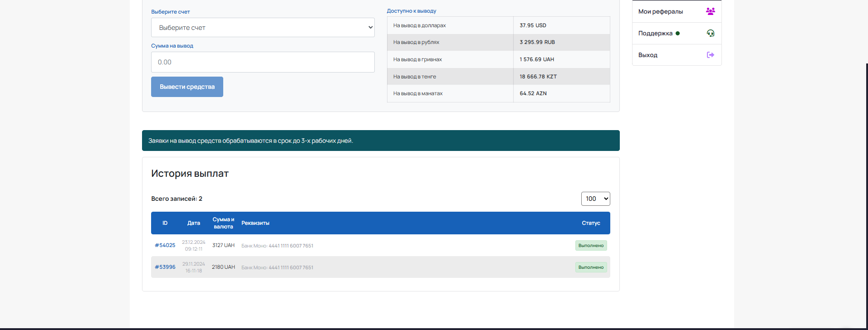Viewport: 868px width, 330px height.
Task: Click the 18 666.78 KZT balance value
Action: [538, 77]
